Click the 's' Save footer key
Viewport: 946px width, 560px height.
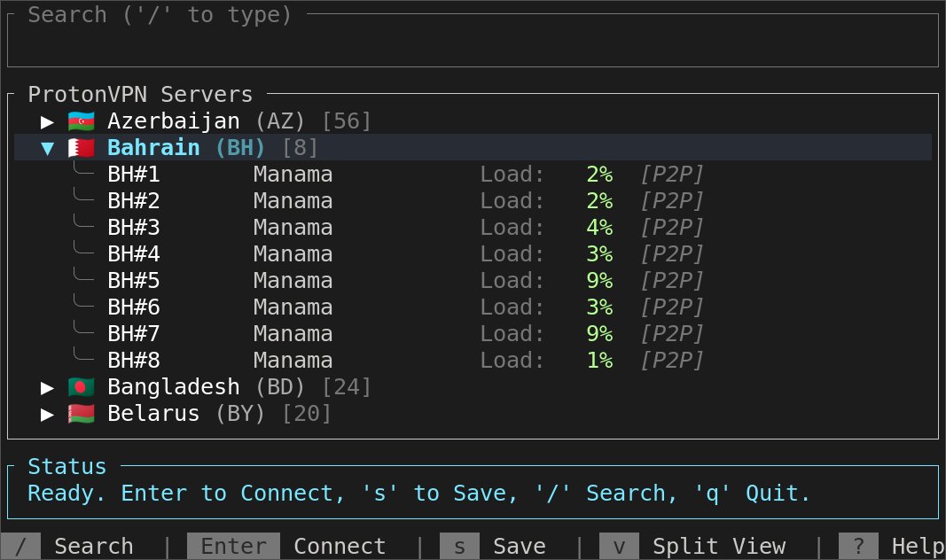(x=493, y=546)
